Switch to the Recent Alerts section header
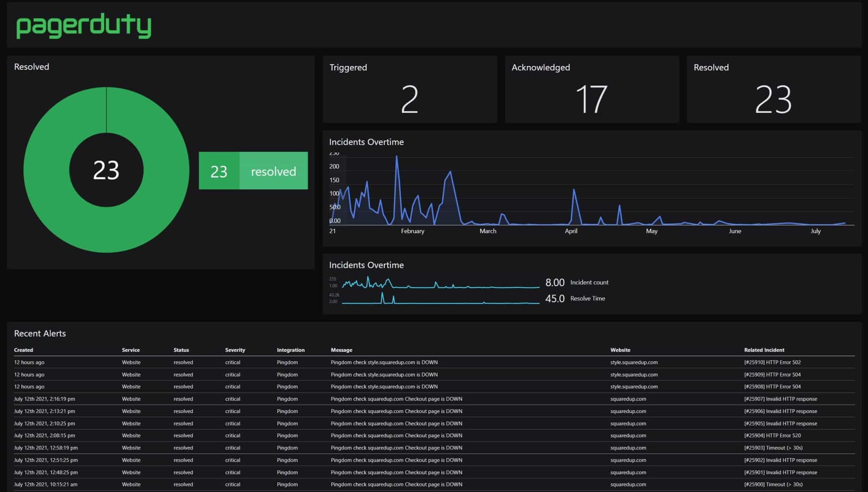The height and width of the screenshot is (492, 868). pyautogui.click(x=40, y=334)
